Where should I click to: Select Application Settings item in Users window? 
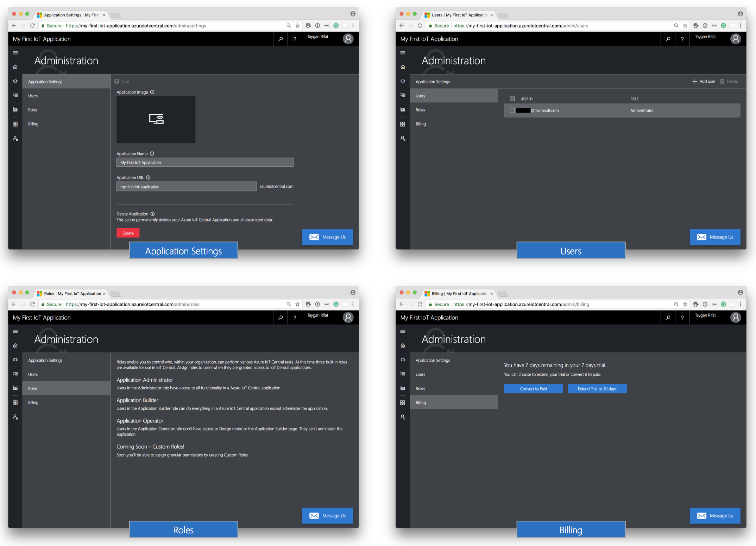point(454,82)
